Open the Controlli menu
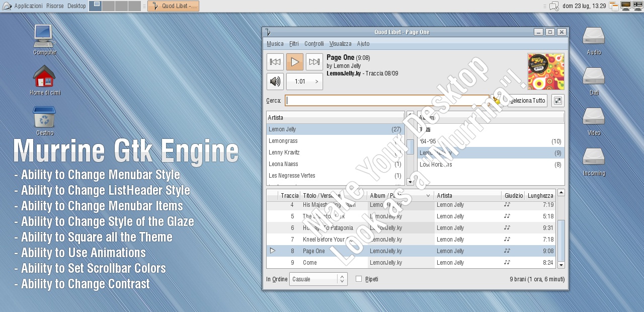 (314, 44)
